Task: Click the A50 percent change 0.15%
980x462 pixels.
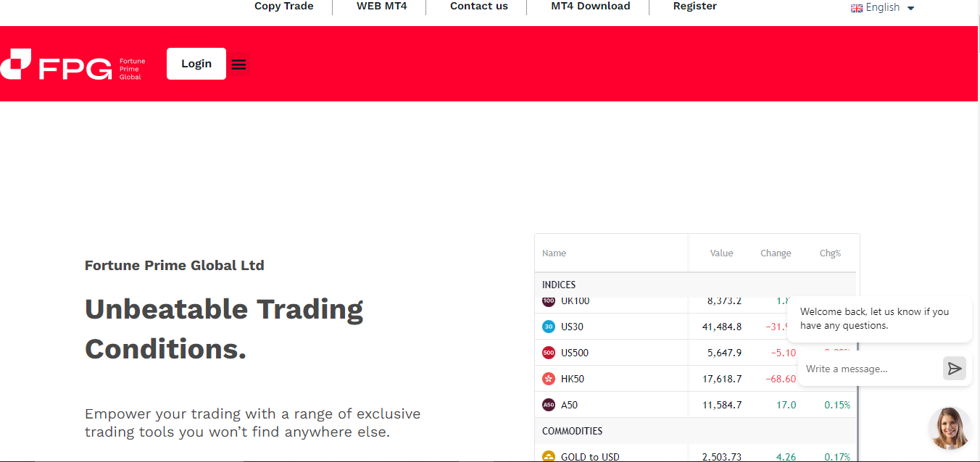Action: [x=837, y=405]
